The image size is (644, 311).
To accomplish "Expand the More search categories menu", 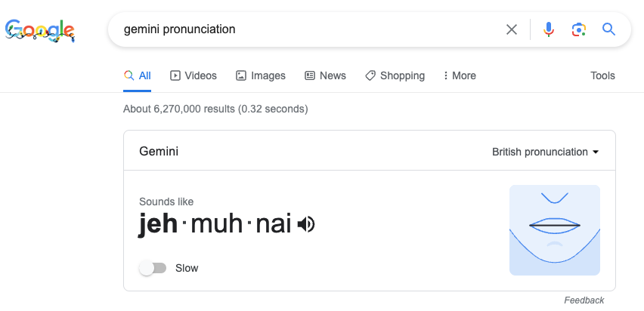I will pos(460,75).
